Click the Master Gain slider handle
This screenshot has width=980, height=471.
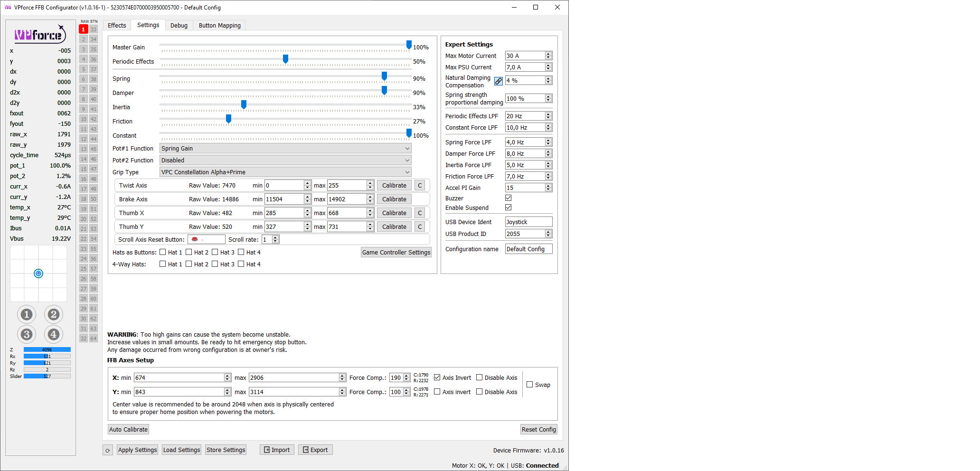[409, 45]
